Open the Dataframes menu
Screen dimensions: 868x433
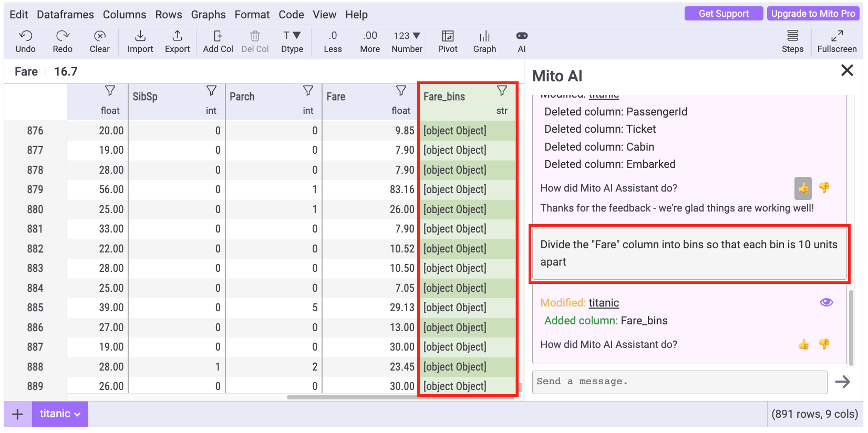point(65,15)
